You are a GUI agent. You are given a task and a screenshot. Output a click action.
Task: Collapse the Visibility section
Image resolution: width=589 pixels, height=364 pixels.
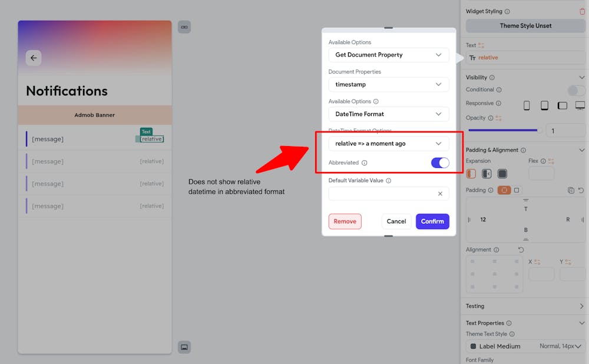click(x=582, y=77)
